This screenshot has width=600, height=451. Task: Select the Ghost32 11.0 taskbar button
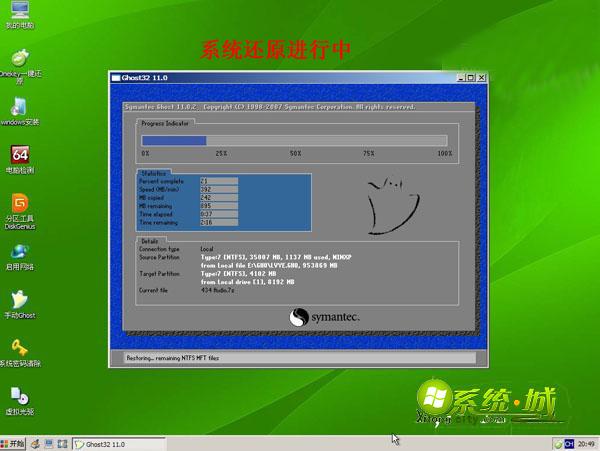[x=119, y=444]
